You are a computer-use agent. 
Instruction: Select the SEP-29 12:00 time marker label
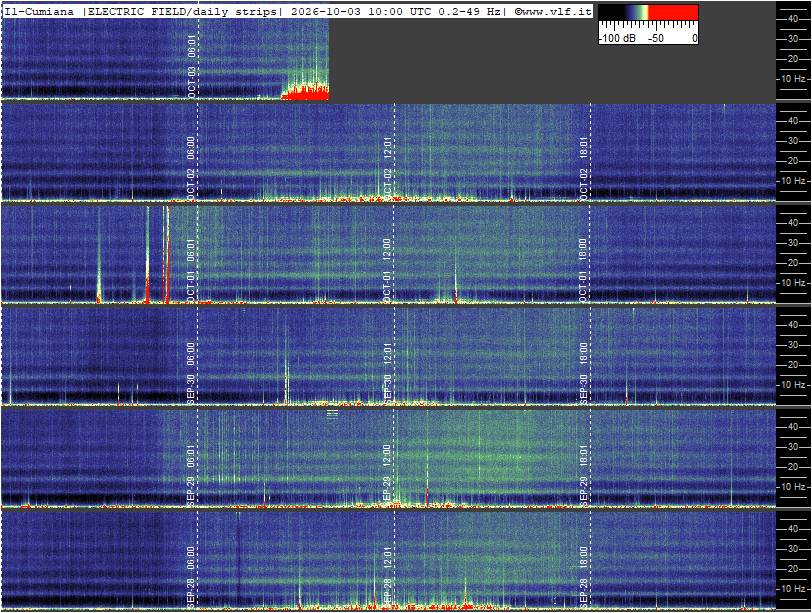point(388,475)
